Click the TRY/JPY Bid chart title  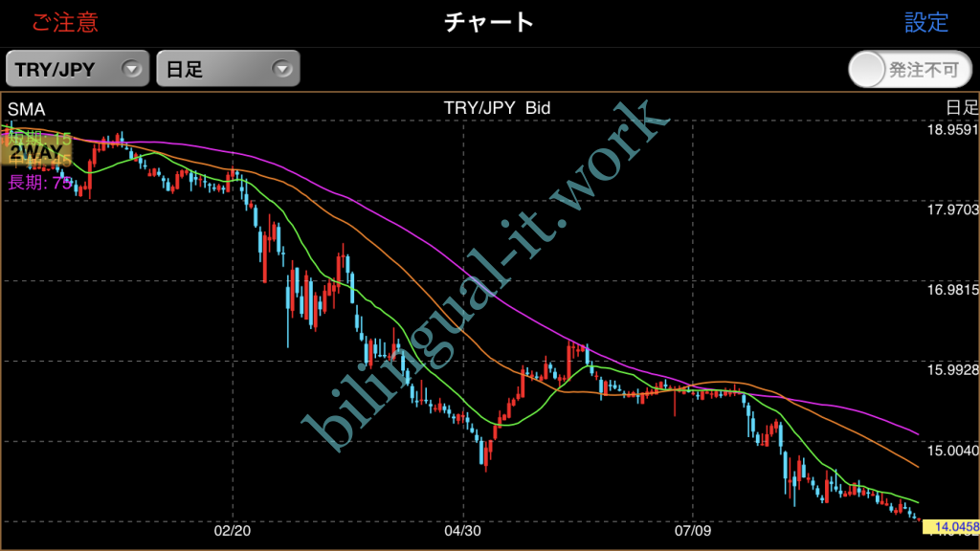click(x=497, y=108)
